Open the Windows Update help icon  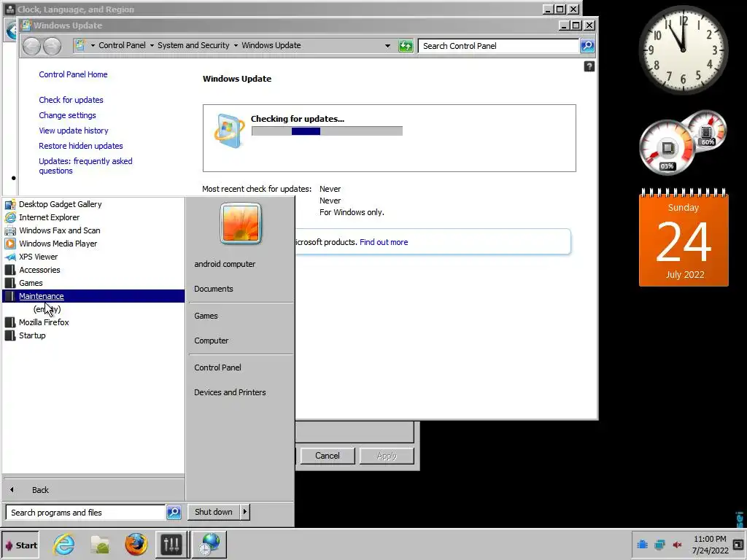589,66
